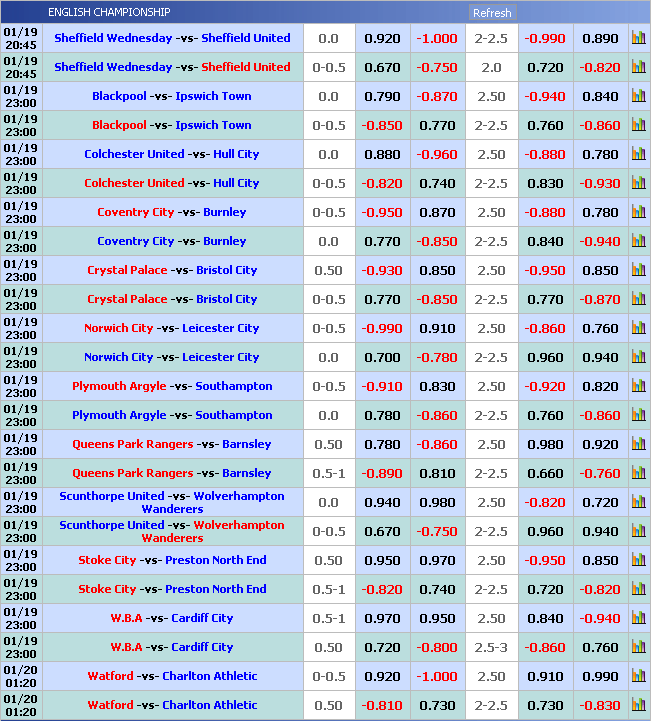651x721 pixels.
Task: Open chart icon for W.B.A 2.5-3 total row
Action: pos(638,648)
